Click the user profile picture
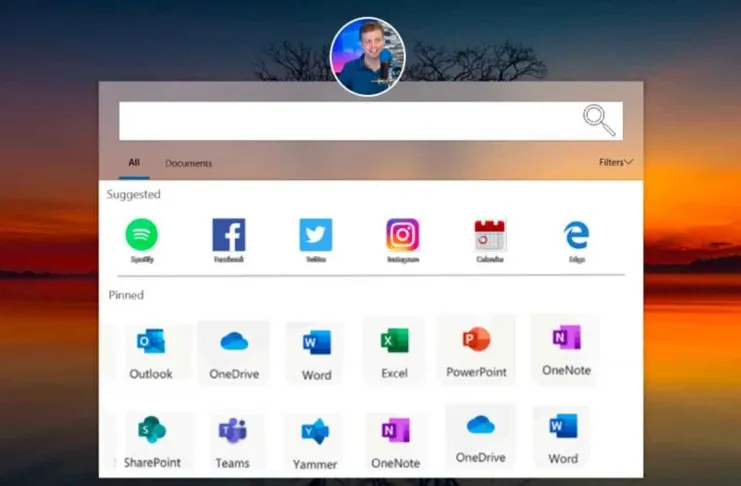741x486 pixels. pos(368,57)
